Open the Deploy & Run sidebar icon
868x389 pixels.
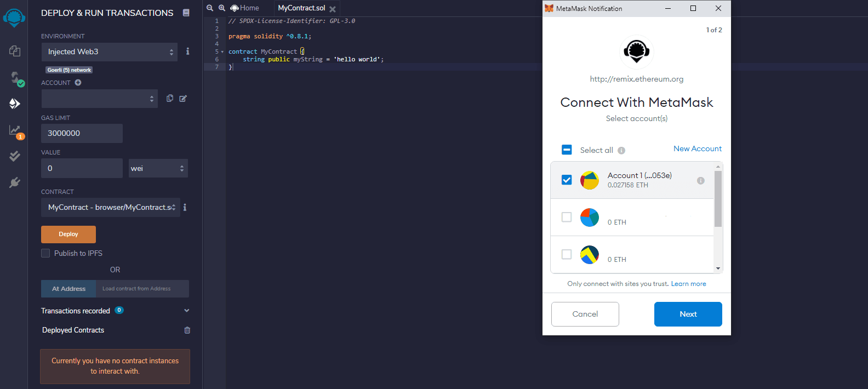(x=15, y=104)
